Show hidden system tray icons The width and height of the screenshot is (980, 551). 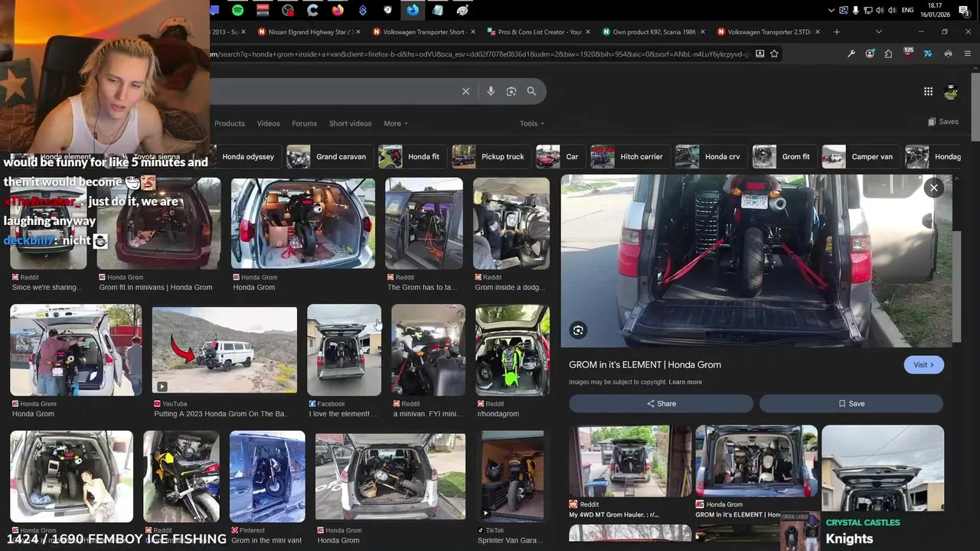point(831,10)
